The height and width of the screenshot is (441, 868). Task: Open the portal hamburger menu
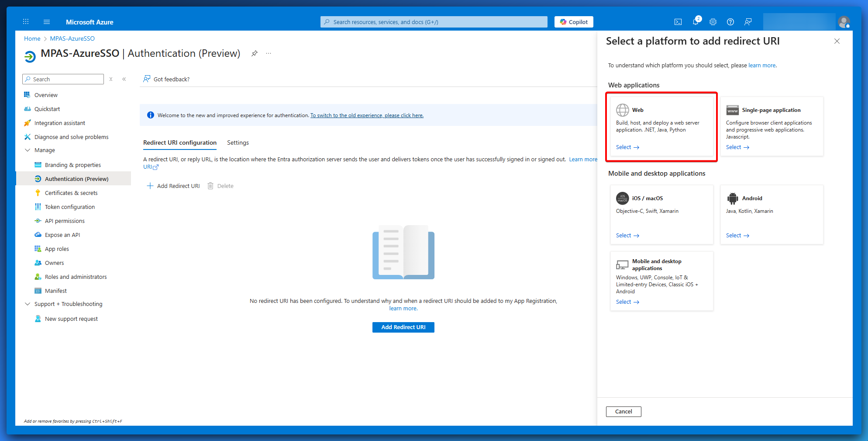coord(47,22)
